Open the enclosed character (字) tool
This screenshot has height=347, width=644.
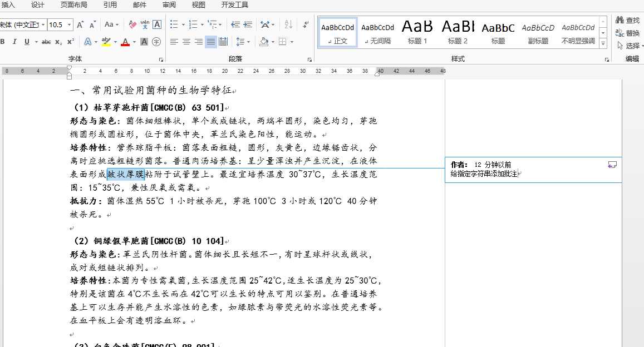(156, 41)
